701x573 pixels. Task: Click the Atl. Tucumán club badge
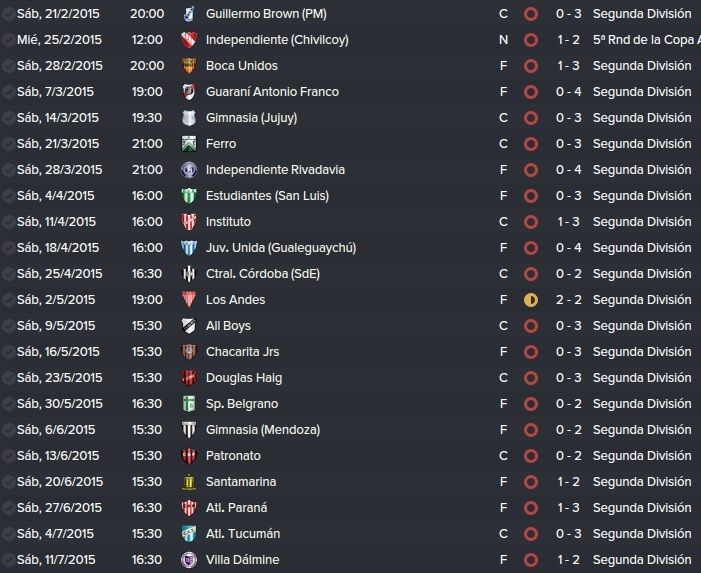[x=189, y=534]
